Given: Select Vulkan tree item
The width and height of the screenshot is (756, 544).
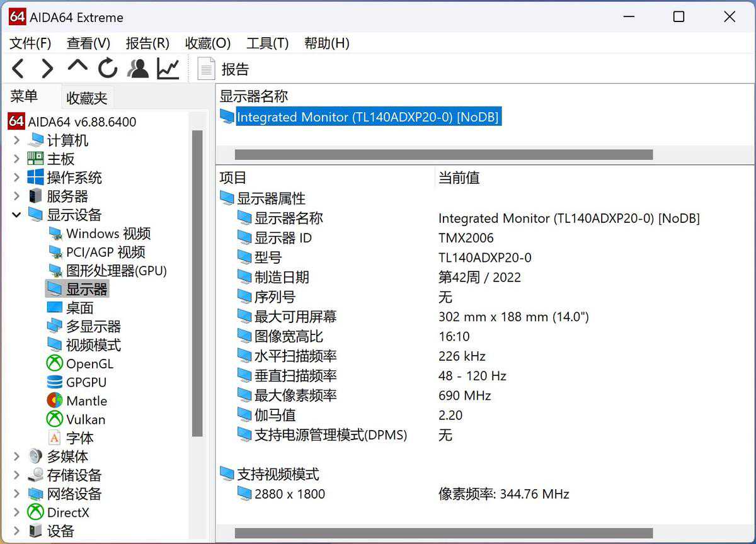Looking at the screenshot, I should coord(86,419).
